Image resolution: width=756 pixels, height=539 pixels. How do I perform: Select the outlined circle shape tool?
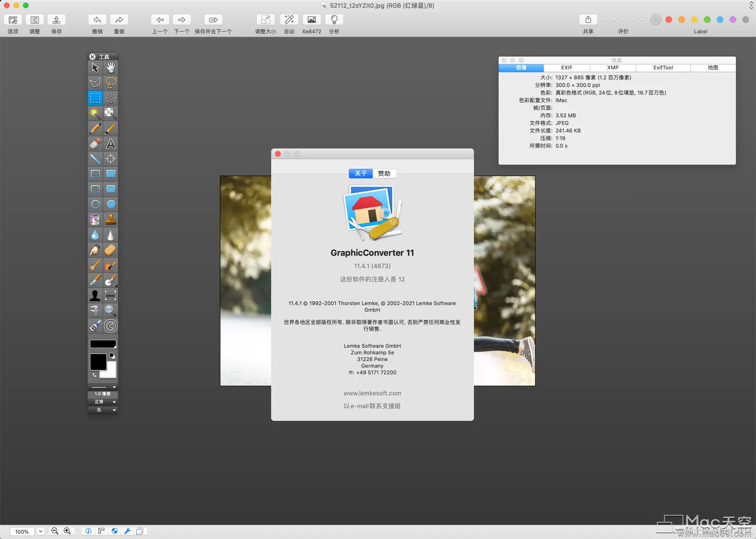pos(95,204)
